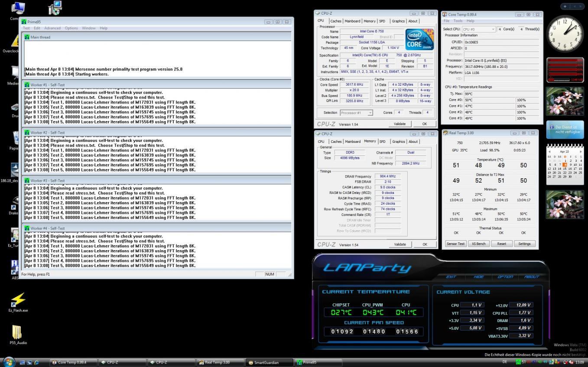Open the Help menu in Prime95
This screenshot has height=367, width=588.
click(x=104, y=28)
